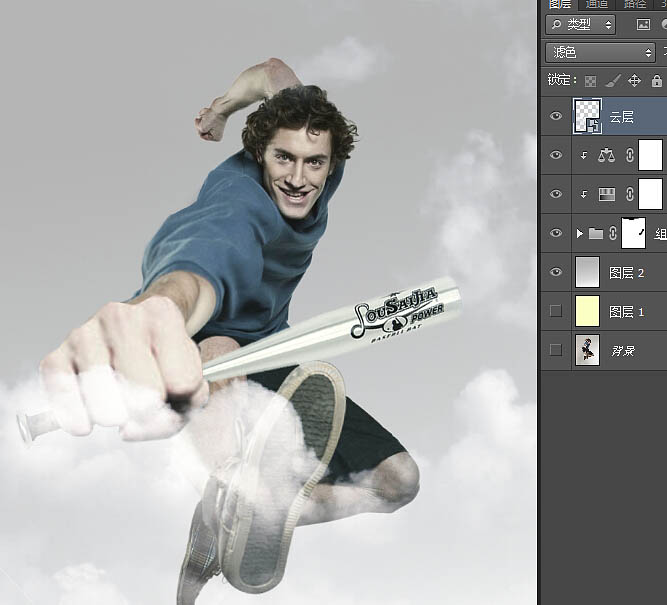Screen dimensions: 667x605
Task: Select the 背景 layer thumbnail
Action: (587, 350)
